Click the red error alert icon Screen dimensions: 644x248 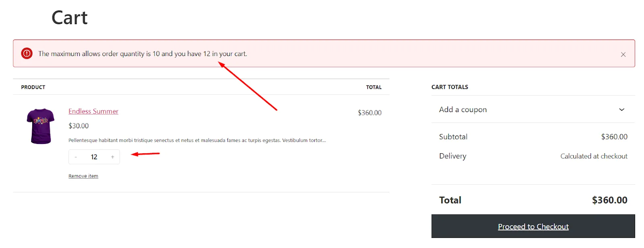pos(27,53)
